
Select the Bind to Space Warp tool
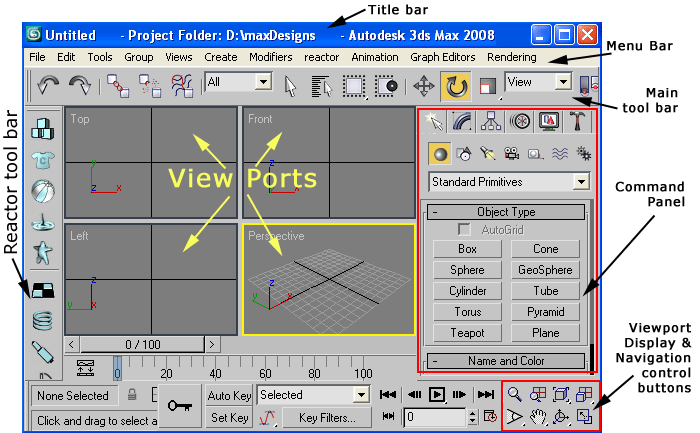click(182, 86)
